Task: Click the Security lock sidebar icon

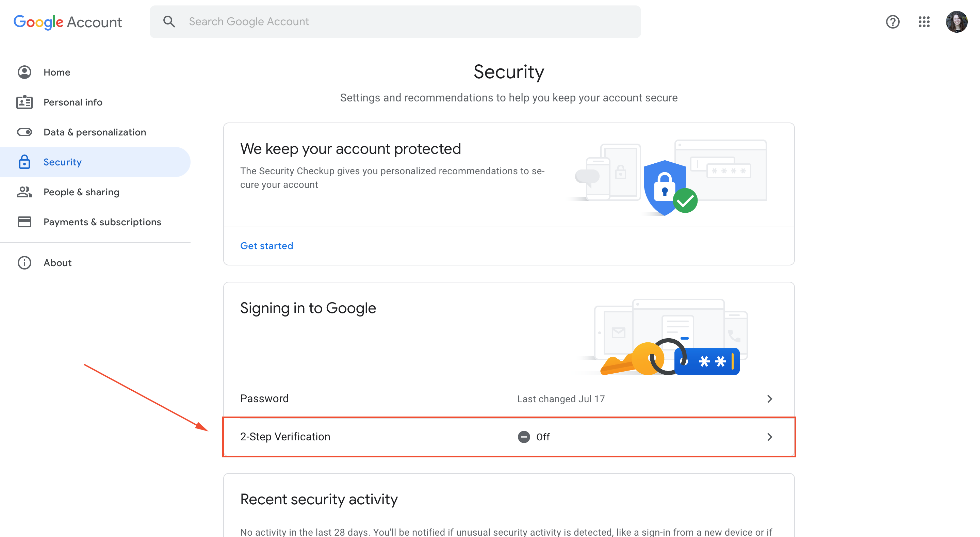Action: coord(24,162)
